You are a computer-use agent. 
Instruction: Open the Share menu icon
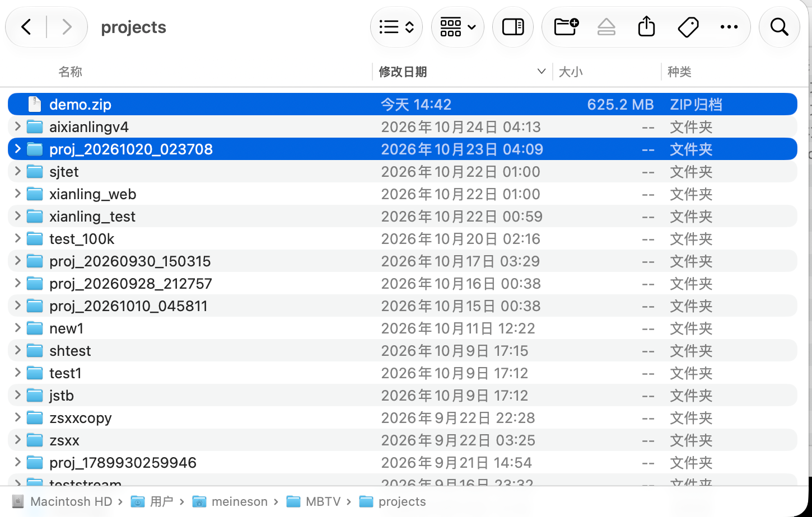647,27
